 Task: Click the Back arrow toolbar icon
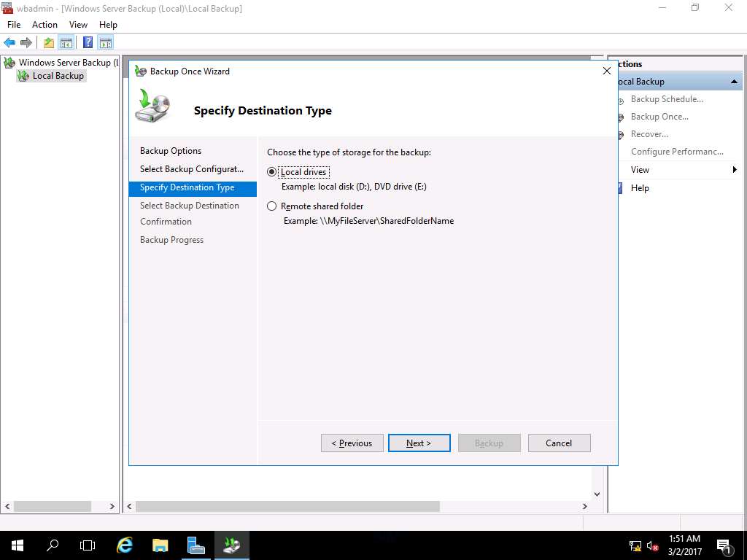click(x=9, y=43)
